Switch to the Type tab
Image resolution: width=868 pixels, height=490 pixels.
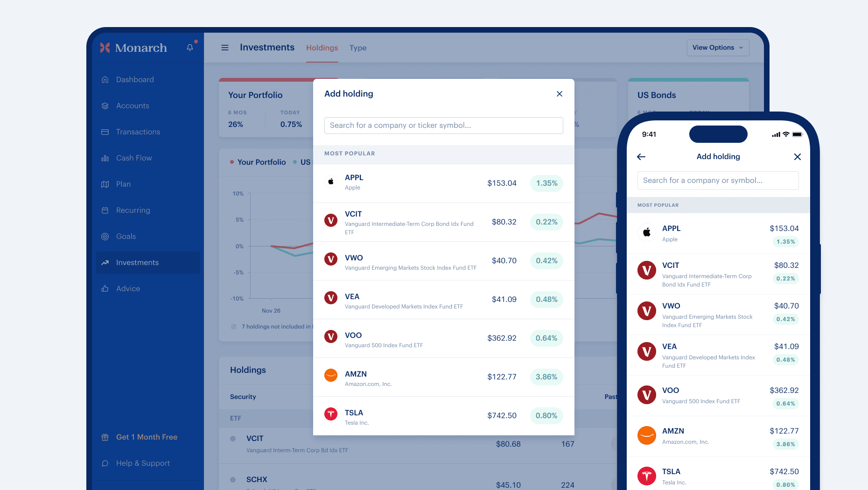click(358, 48)
